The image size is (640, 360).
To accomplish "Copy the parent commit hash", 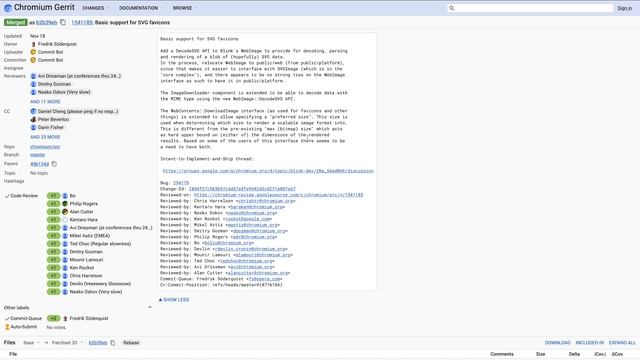I will click(x=54, y=164).
